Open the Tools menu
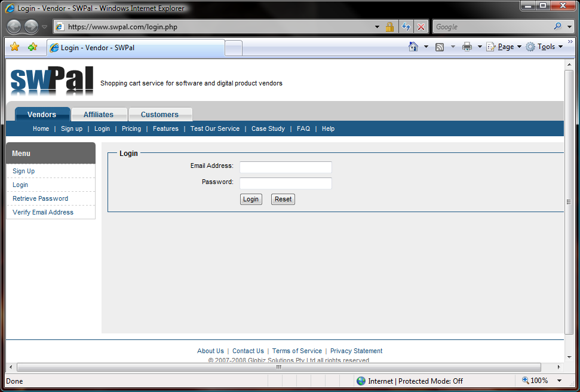Image resolution: width=580 pixels, height=392 pixels. point(544,47)
